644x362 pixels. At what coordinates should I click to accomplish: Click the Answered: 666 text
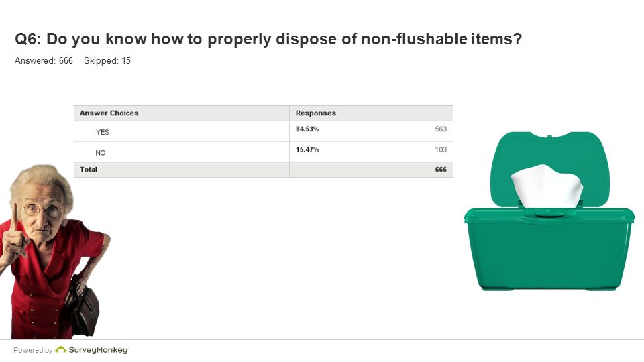pos(44,61)
